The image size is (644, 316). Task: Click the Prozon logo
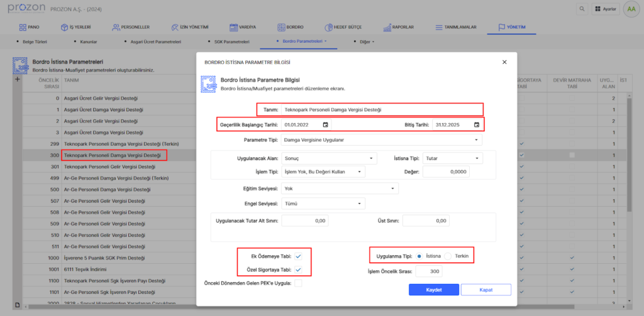[x=25, y=8]
